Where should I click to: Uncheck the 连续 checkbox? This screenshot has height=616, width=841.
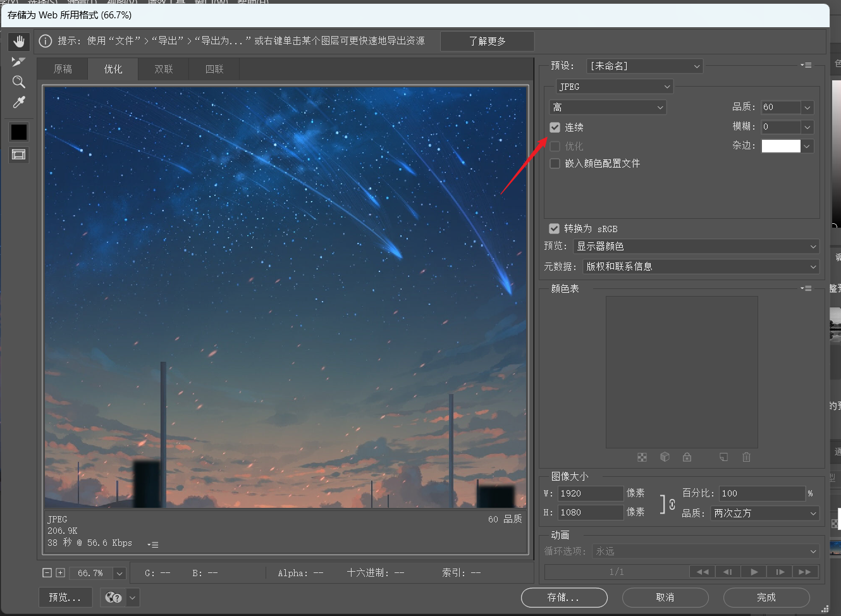(x=555, y=128)
